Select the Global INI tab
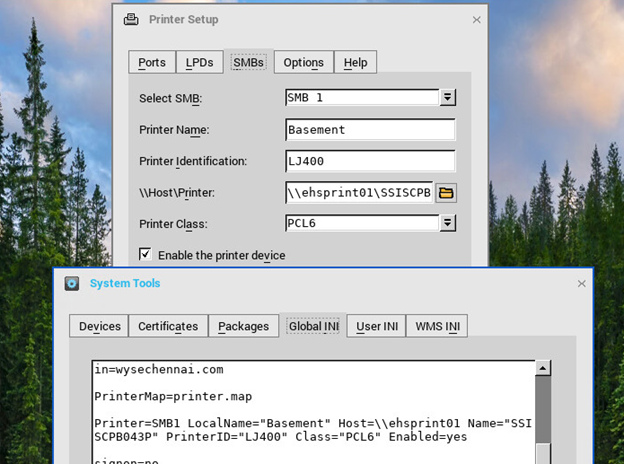Image resolution: width=624 pixels, height=464 pixels. click(x=314, y=326)
